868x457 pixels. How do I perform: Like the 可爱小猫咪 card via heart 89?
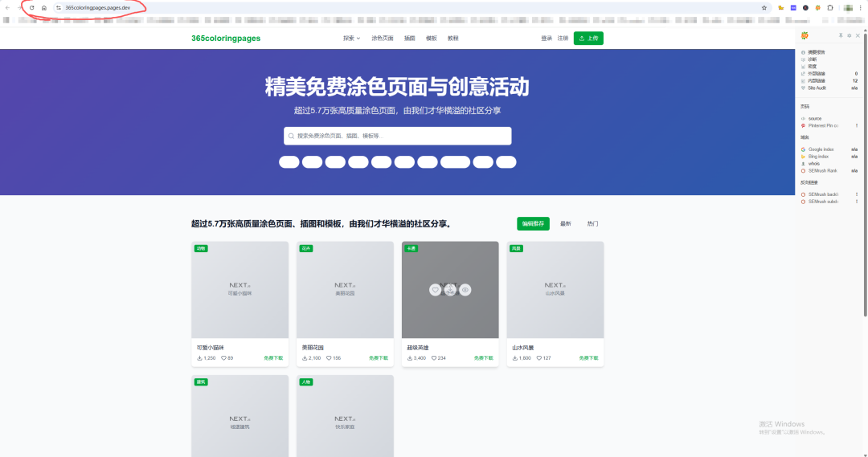tap(223, 358)
